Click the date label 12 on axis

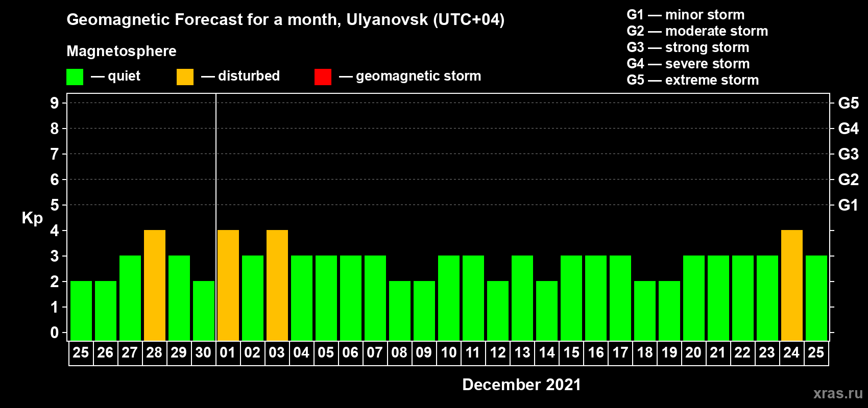tap(498, 352)
